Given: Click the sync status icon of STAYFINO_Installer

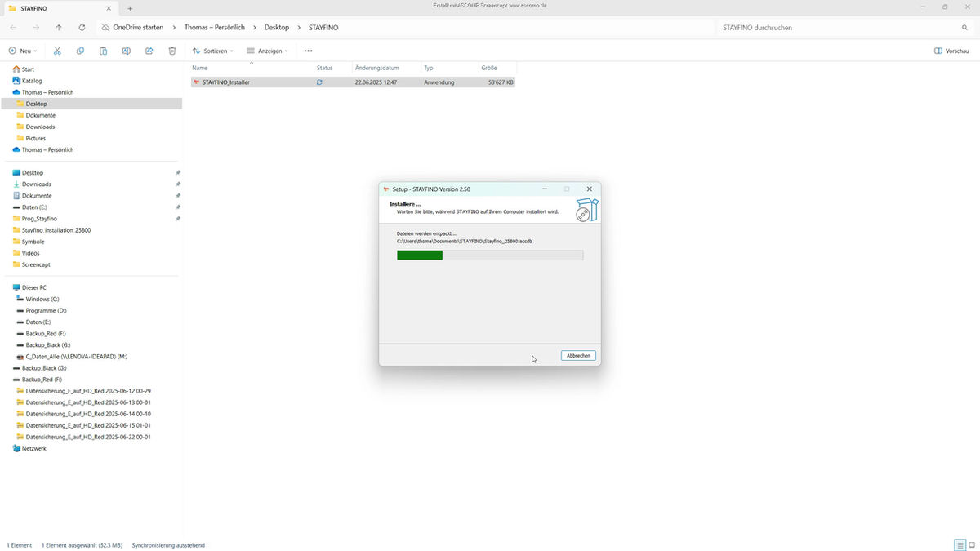Looking at the screenshot, I should 319,82.
